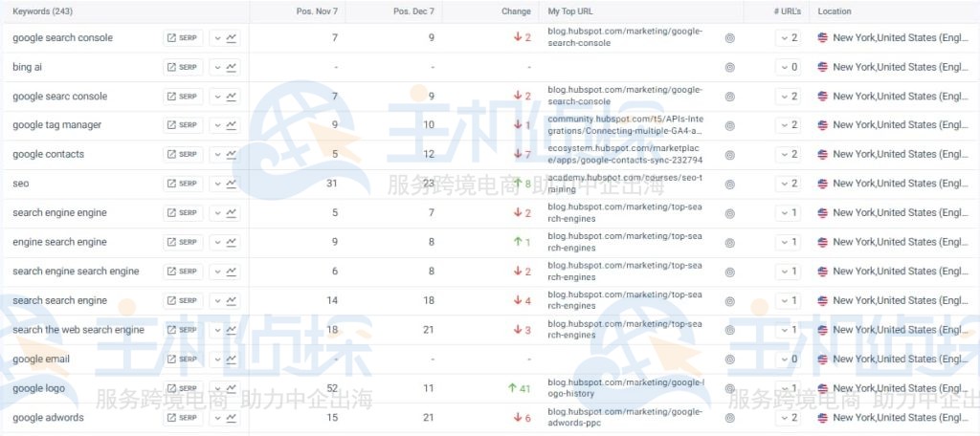The image size is (980, 436).
Task: Open SERP for search search engine
Action: 183,301
